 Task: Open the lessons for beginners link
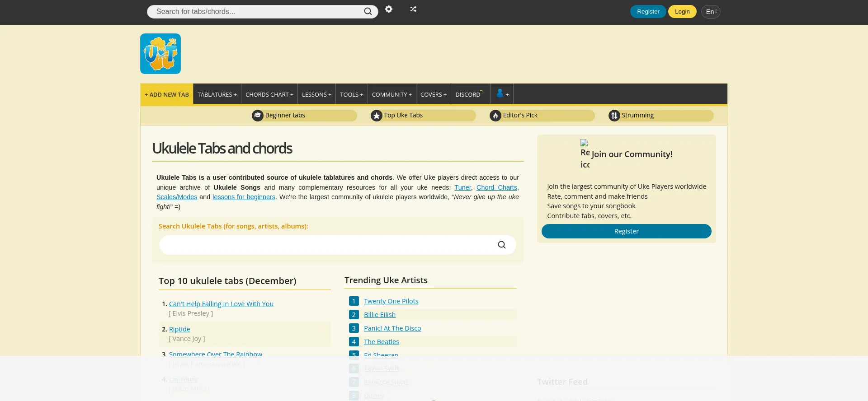244,197
